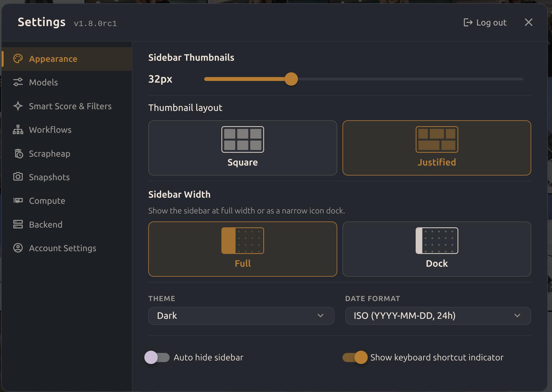
Task: Click the Sidebar Thumbnails heading
Action: [x=191, y=57]
